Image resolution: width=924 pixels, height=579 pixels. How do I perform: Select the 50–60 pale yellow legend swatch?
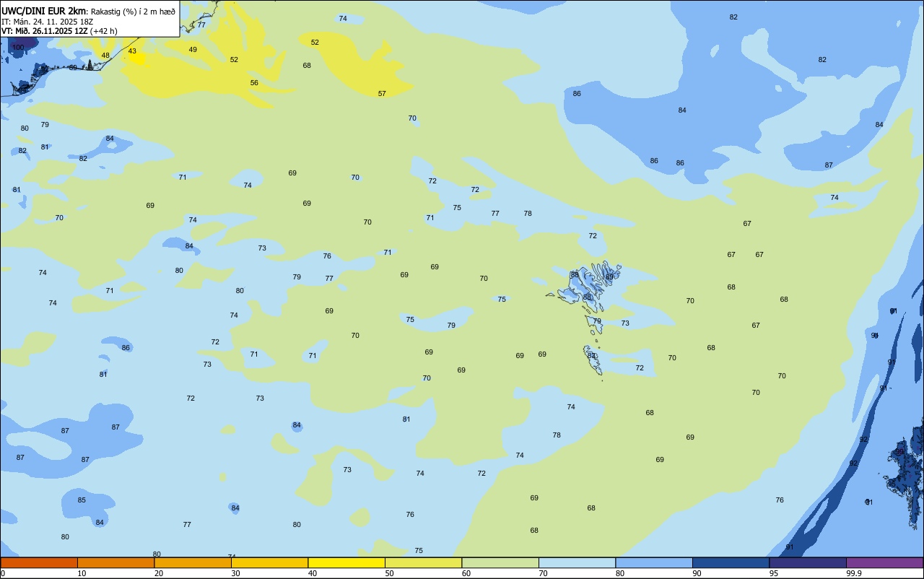[x=423, y=562]
